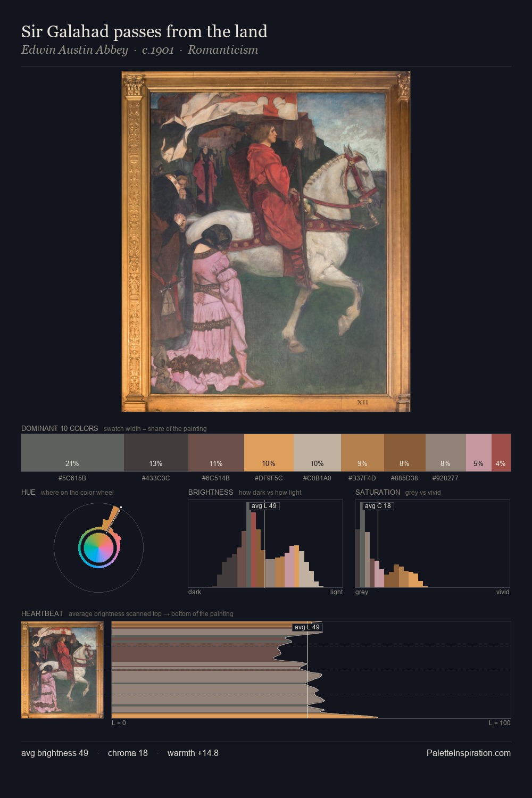The image size is (532, 798).
Task: Open the framed Sir Galahad painting image
Action: tap(266, 242)
